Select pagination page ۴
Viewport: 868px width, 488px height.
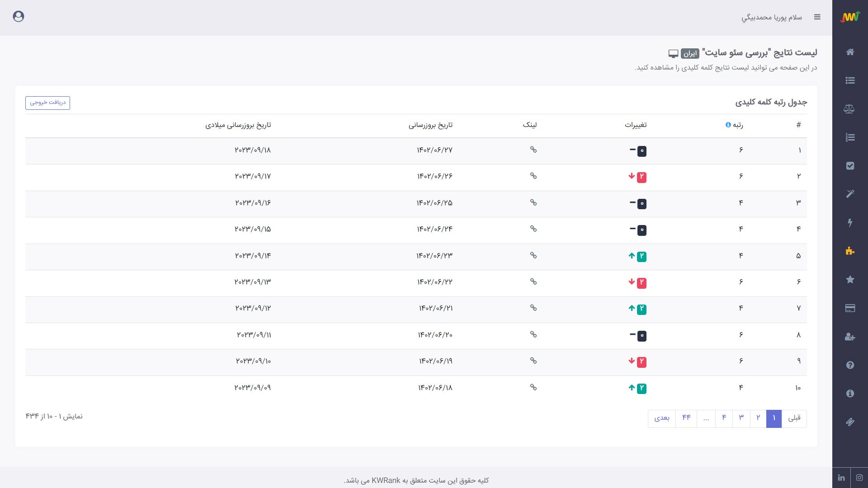tap(724, 418)
